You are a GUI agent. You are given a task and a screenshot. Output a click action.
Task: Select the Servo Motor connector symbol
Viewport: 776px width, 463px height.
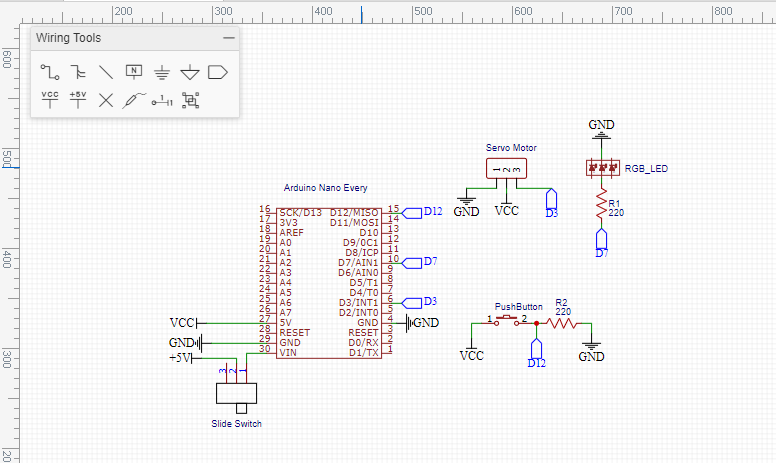coord(506,169)
